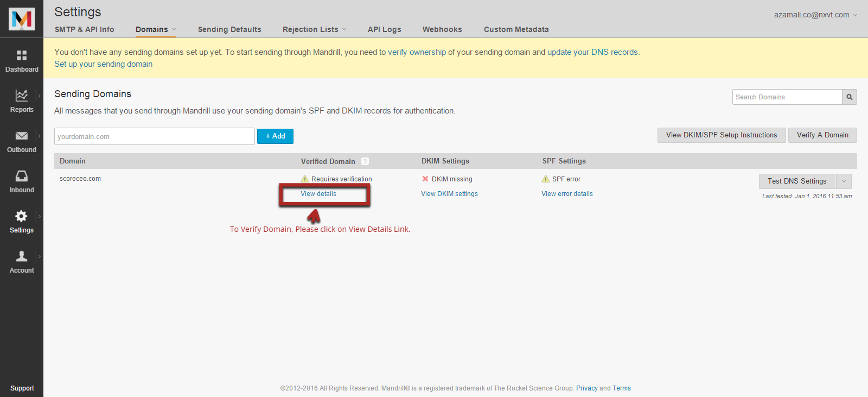Image resolution: width=868 pixels, height=397 pixels.
Task: Open Outbound from the sidebar
Action: tap(22, 142)
